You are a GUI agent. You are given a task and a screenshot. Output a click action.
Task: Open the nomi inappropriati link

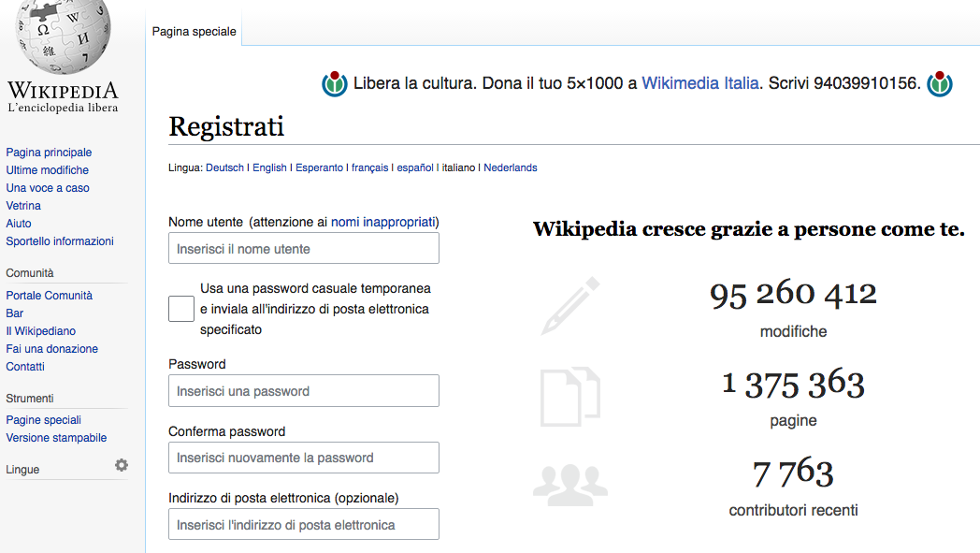pos(383,222)
